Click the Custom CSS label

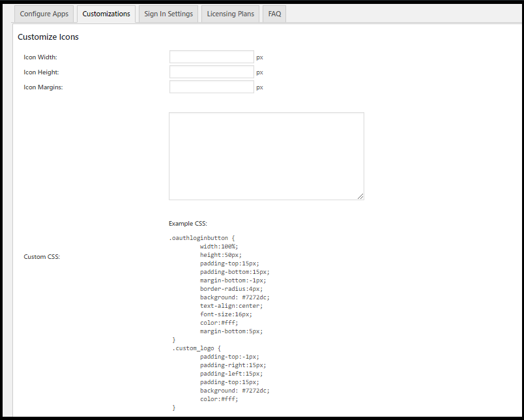click(x=42, y=257)
